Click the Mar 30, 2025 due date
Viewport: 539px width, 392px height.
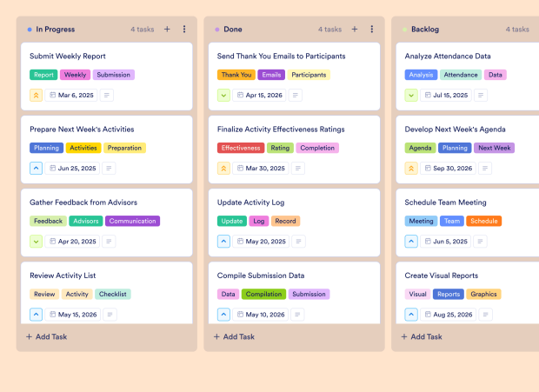click(x=261, y=169)
